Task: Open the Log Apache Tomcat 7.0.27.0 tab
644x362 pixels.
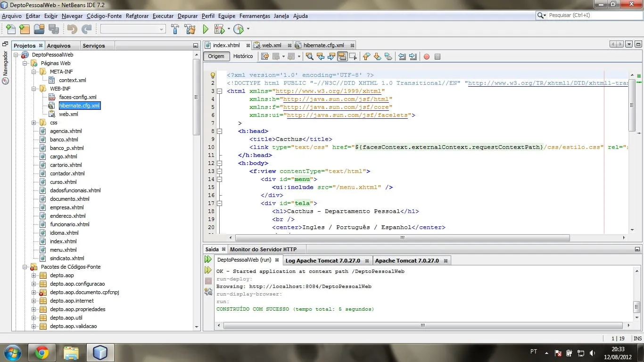Action: (x=322, y=261)
